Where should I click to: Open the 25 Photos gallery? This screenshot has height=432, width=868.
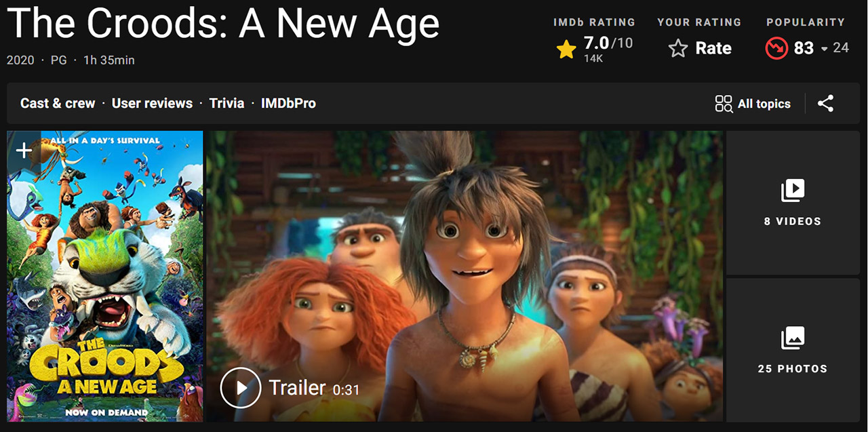793,350
